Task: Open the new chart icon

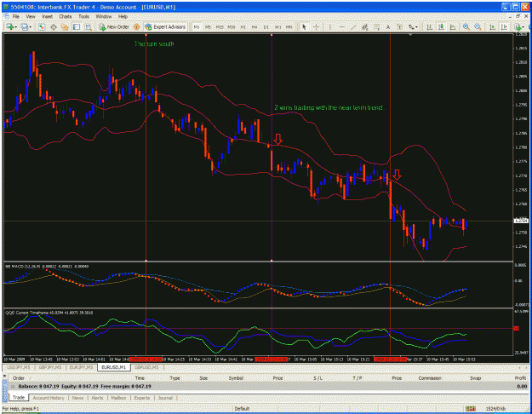Action: point(9,26)
